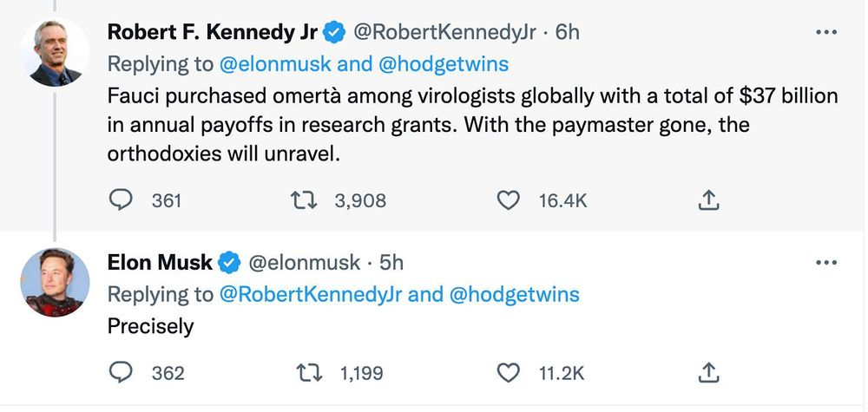Open more options on Kennedy's tweet
This screenshot has width=868, height=412.
(x=827, y=33)
